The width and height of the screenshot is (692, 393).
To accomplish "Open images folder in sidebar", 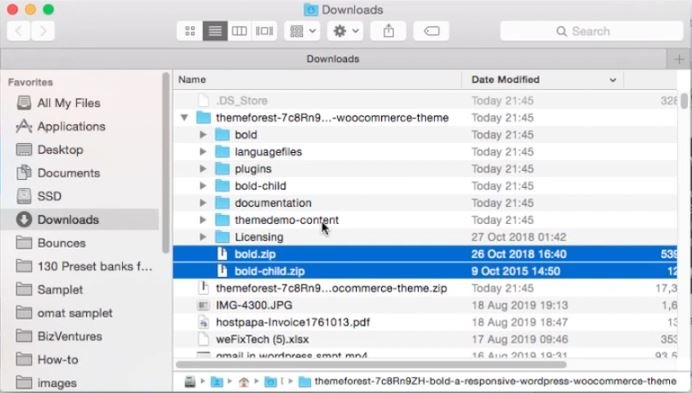I will (57, 383).
